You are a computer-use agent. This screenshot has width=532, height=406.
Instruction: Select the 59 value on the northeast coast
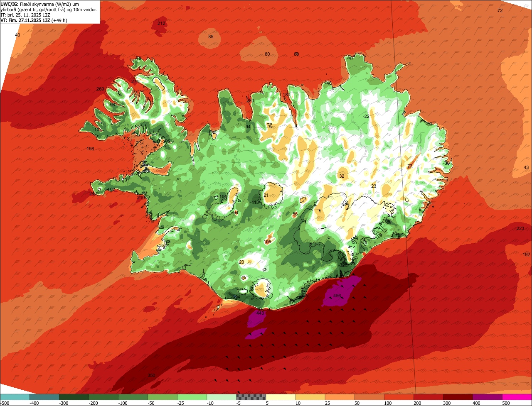(x=429, y=124)
